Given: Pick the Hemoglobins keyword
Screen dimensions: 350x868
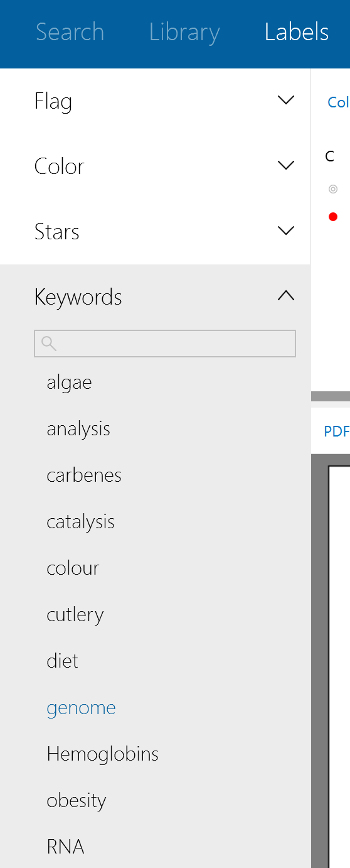Looking at the screenshot, I should coord(103,754).
